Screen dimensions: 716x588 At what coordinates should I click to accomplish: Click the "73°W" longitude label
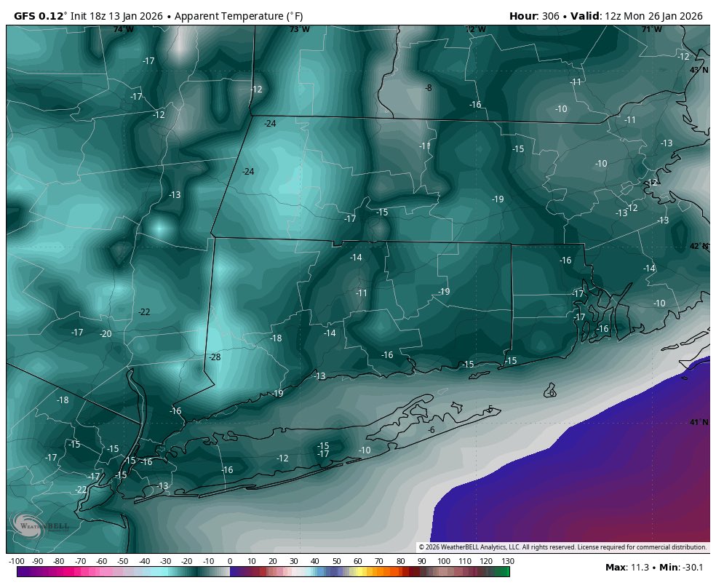click(300, 29)
